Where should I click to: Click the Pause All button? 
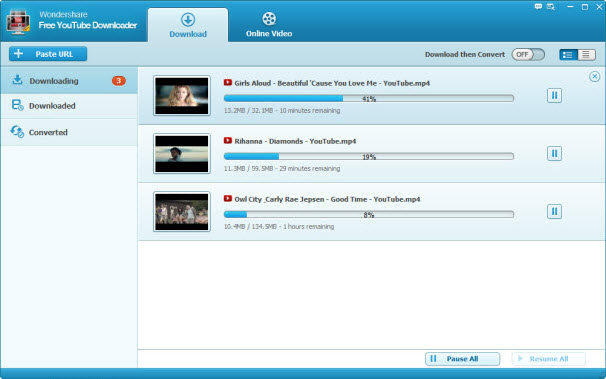pos(462,359)
